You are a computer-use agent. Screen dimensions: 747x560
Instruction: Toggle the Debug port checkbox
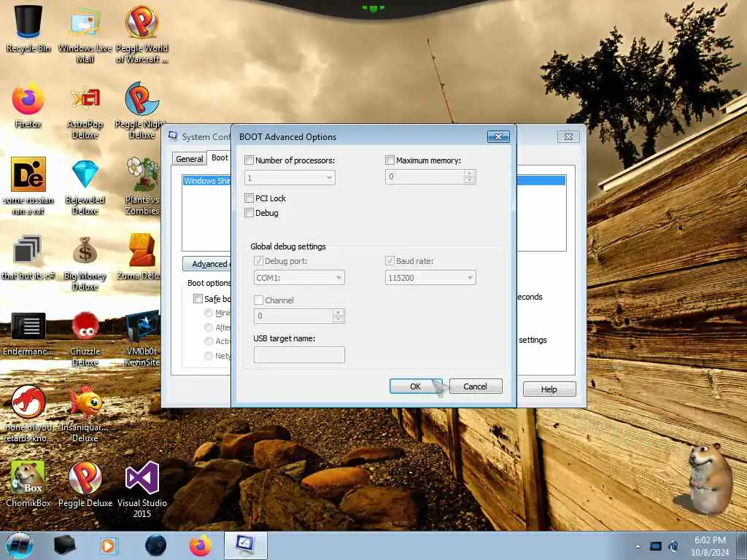click(x=259, y=261)
